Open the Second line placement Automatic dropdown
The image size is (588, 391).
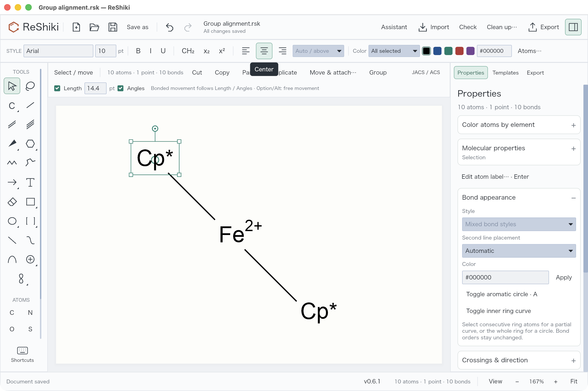519,251
